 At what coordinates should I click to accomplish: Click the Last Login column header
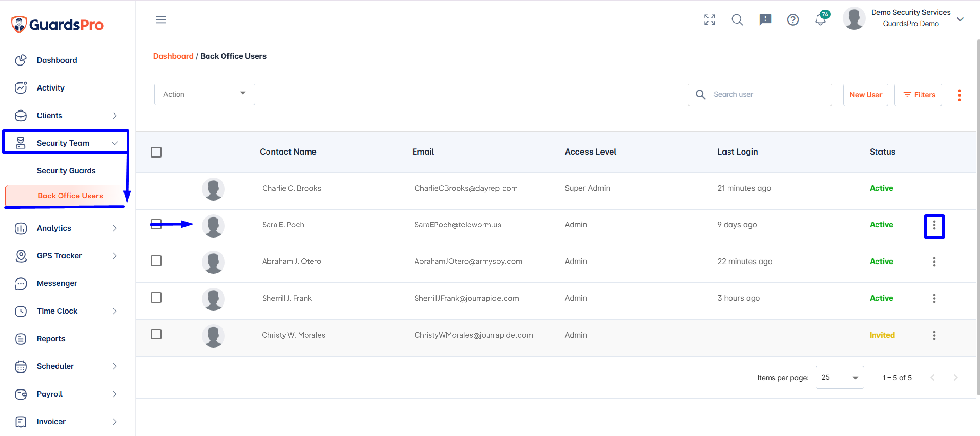click(x=737, y=152)
